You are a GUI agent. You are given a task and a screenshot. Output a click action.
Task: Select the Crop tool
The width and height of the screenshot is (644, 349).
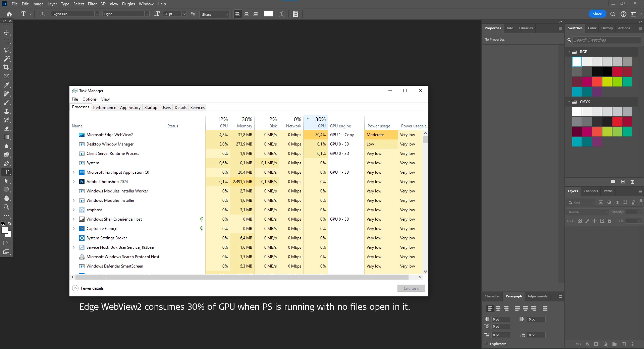coord(6,67)
